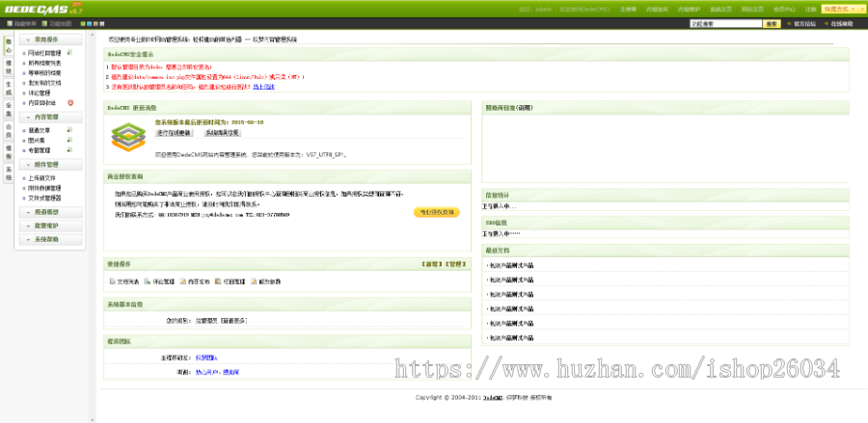Click the DedeCMS v5.7 logo

(43, 9)
